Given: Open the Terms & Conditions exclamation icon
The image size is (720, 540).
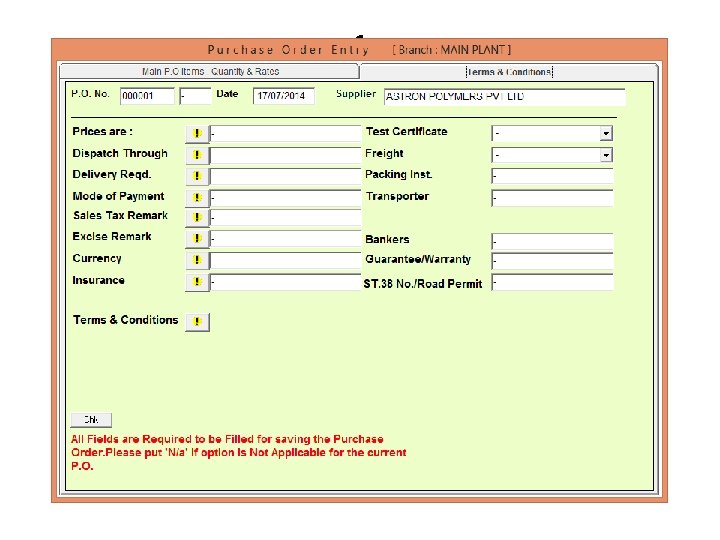Looking at the screenshot, I should click(197, 322).
